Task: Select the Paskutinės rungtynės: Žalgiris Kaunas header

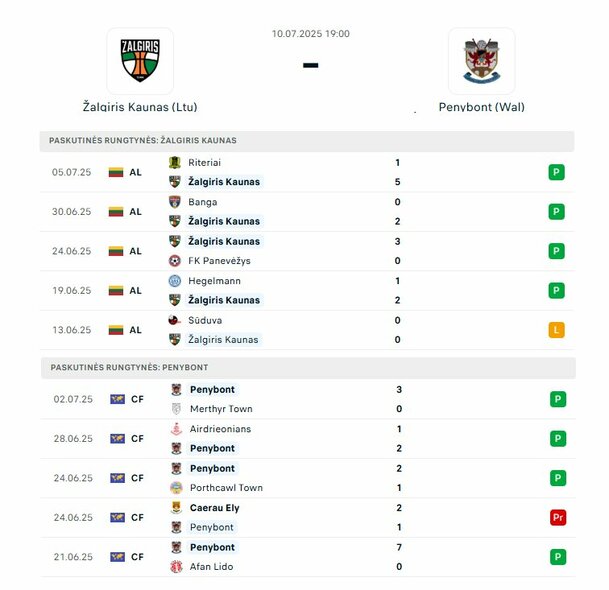Action: tap(307, 141)
